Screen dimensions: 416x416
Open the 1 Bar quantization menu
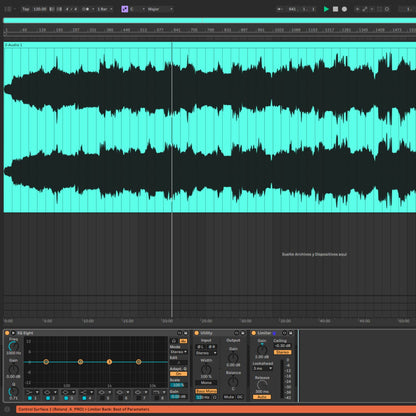click(105, 9)
